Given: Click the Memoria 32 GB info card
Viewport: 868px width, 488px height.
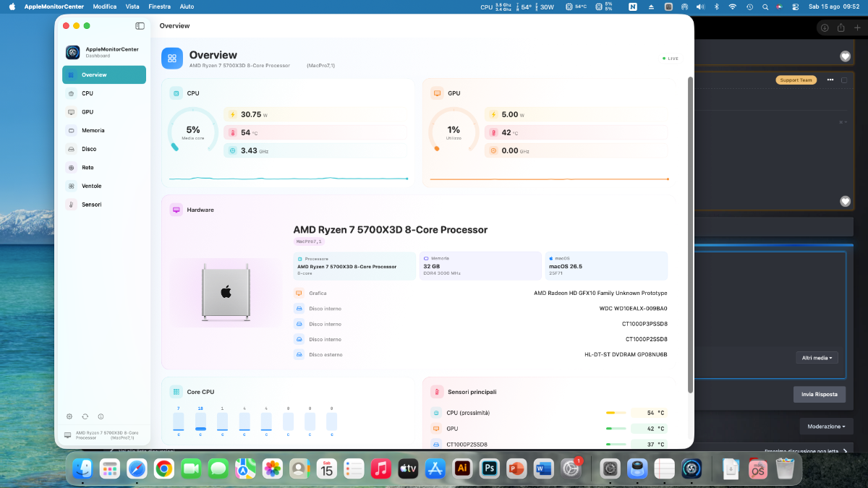Looking at the screenshot, I should point(480,266).
